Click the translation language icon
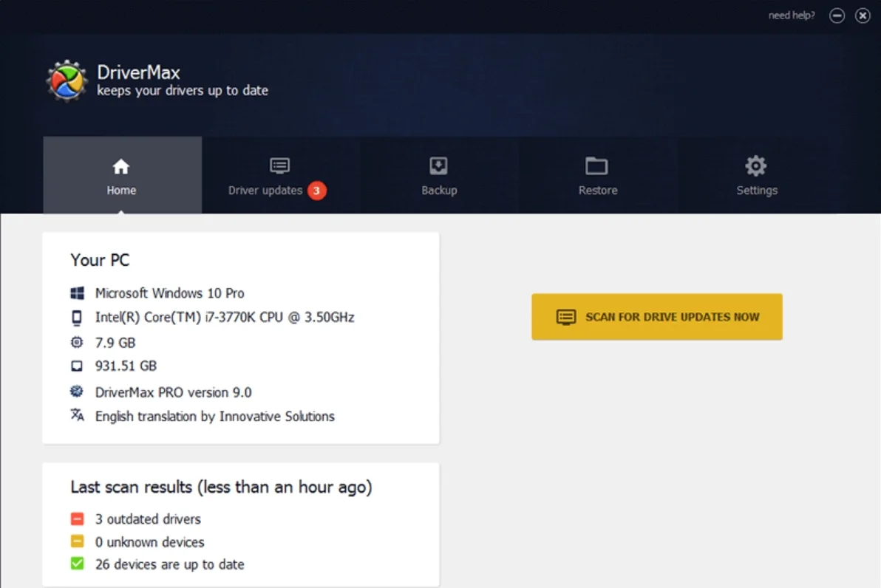This screenshot has width=881, height=588. pyautogui.click(x=77, y=415)
